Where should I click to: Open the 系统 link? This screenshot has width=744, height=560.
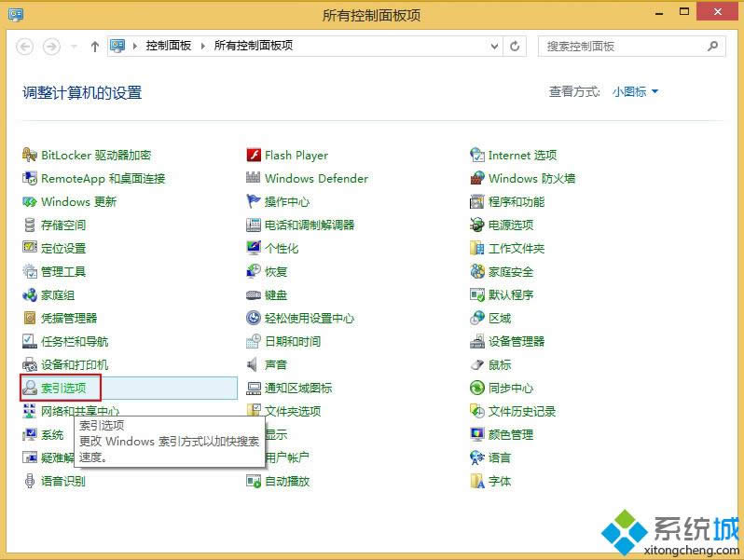[x=52, y=434]
